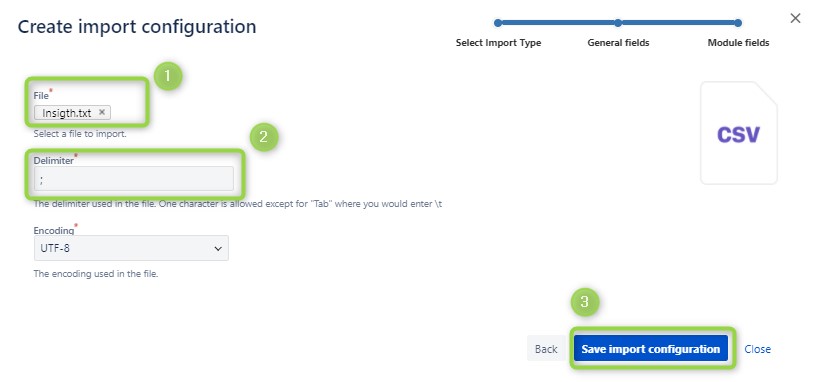Screen dimensions: 815x382
Task: Select the Insigth.txt file chip label
Action: pos(67,113)
